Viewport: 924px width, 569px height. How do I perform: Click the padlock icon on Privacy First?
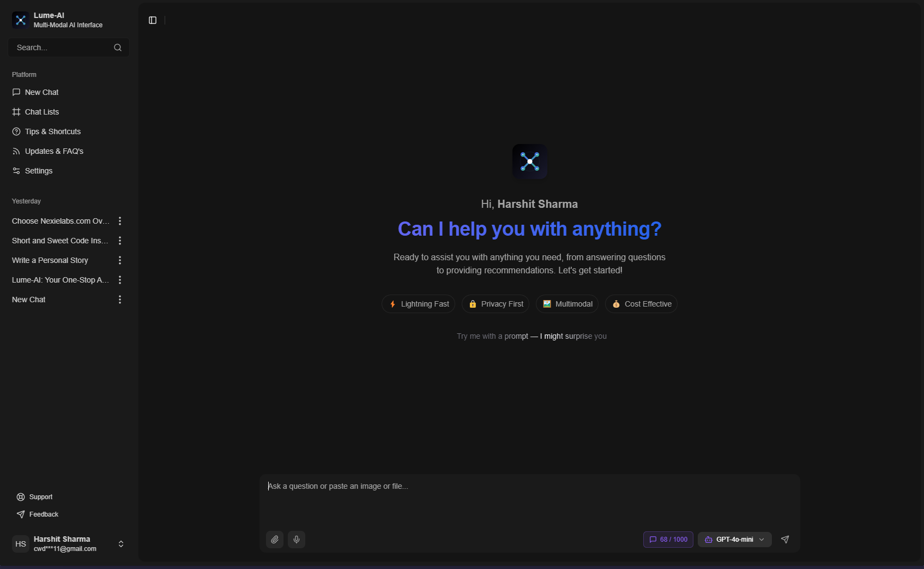[x=473, y=304]
